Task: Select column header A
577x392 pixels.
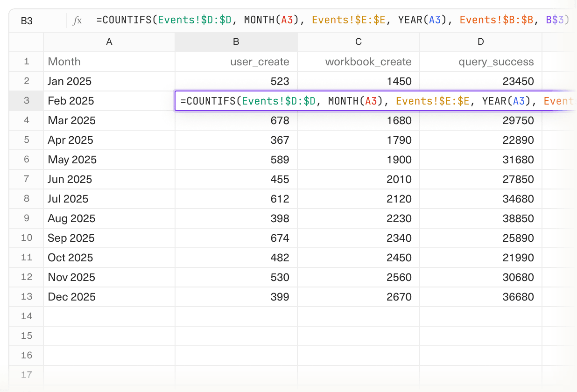Action: click(x=109, y=42)
